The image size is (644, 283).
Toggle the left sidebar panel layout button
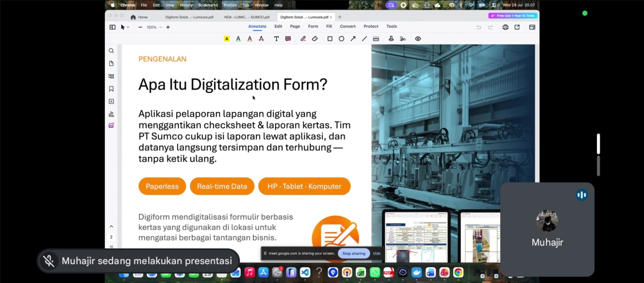pos(112,27)
